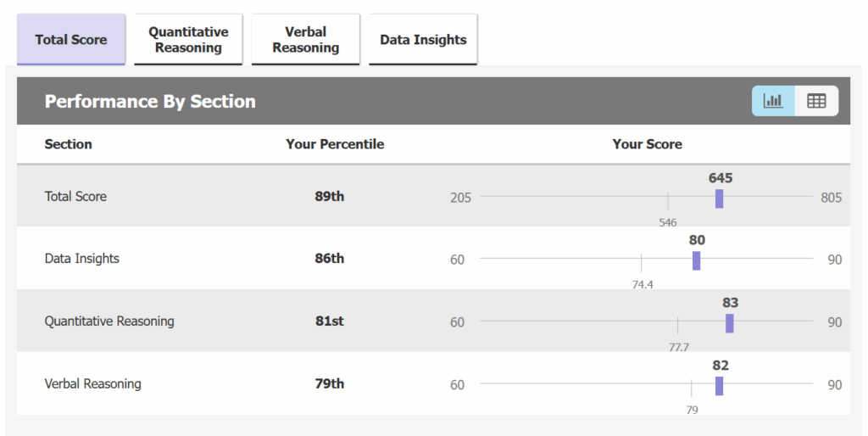Image resolution: width=868 pixels, height=436 pixels.
Task: Open the Quantitative Reasoning tab
Action: click(x=188, y=39)
